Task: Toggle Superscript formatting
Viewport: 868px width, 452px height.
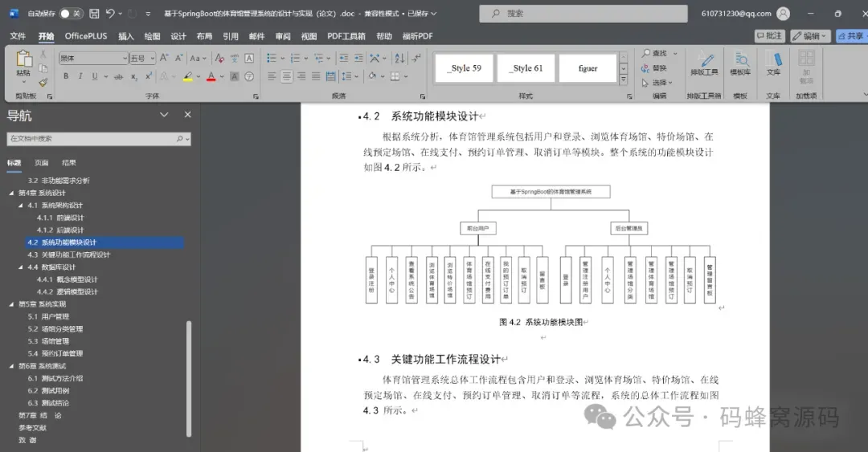Action: click(x=149, y=76)
